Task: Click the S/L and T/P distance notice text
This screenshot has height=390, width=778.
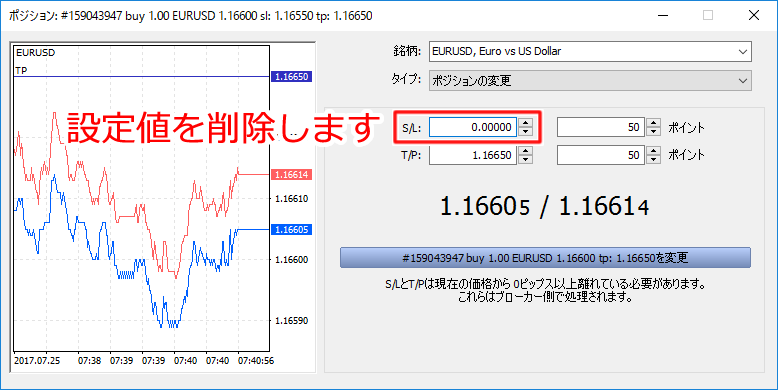Action: point(545,291)
